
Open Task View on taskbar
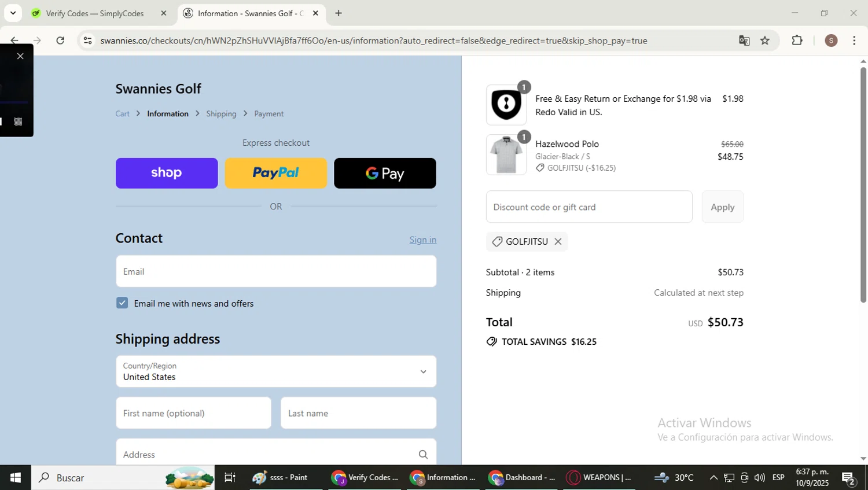230,478
